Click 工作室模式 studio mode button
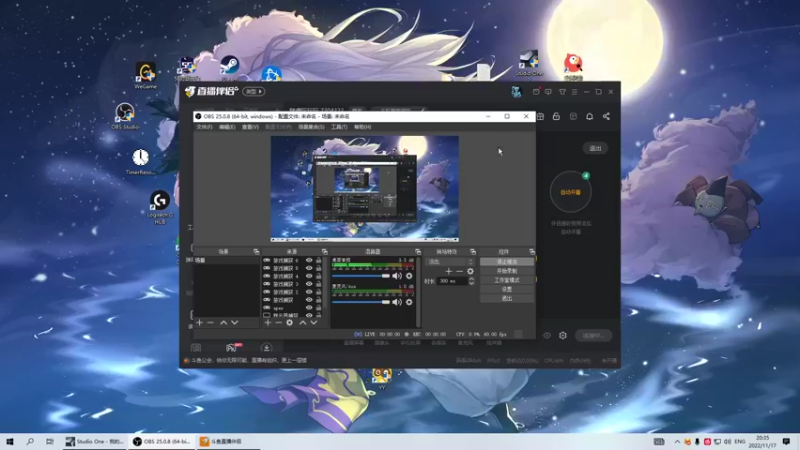 click(507, 280)
